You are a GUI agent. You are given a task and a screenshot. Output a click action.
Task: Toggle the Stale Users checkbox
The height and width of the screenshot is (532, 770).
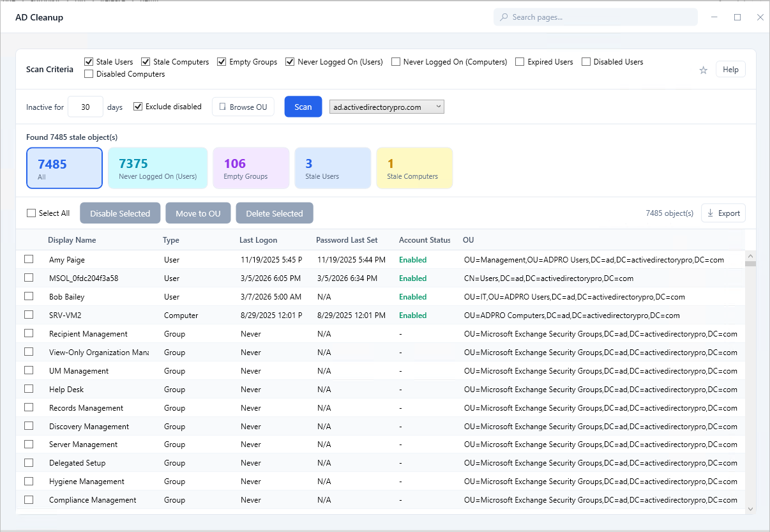89,62
